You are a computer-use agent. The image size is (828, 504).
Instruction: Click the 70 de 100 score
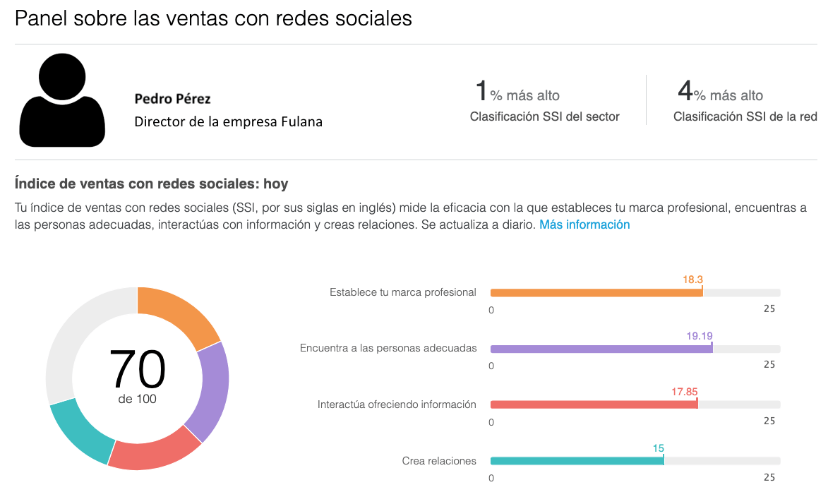[138, 376]
